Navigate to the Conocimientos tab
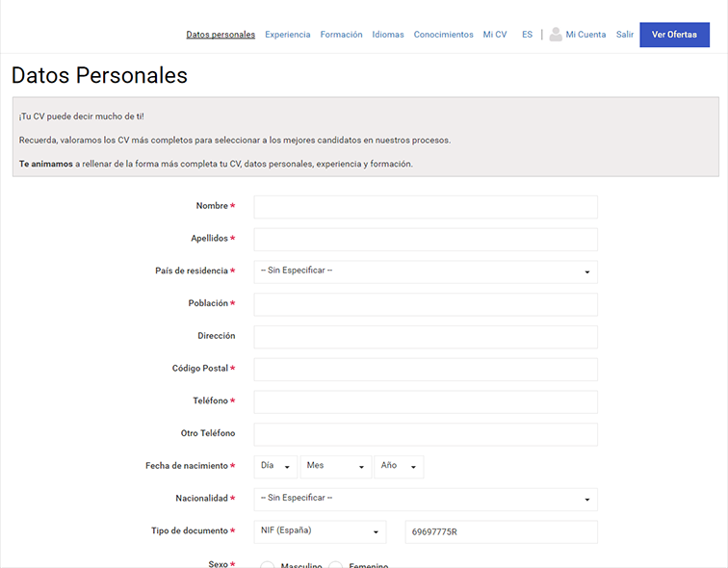This screenshot has height=568, width=728. (x=444, y=35)
